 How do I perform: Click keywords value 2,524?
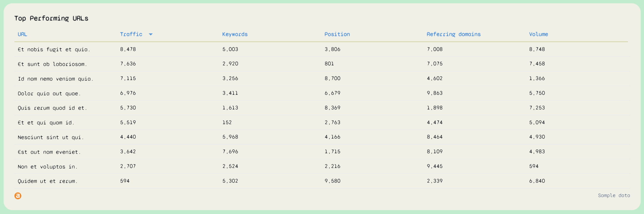point(230,166)
